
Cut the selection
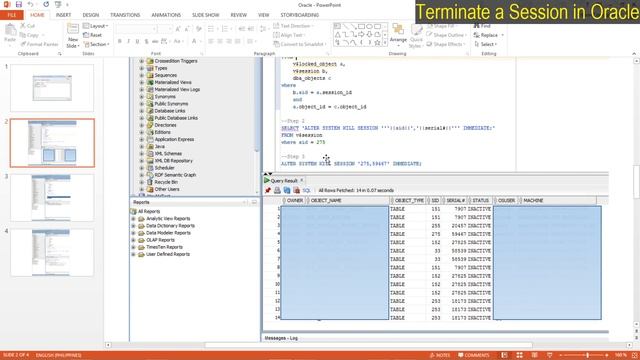coord(28,26)
